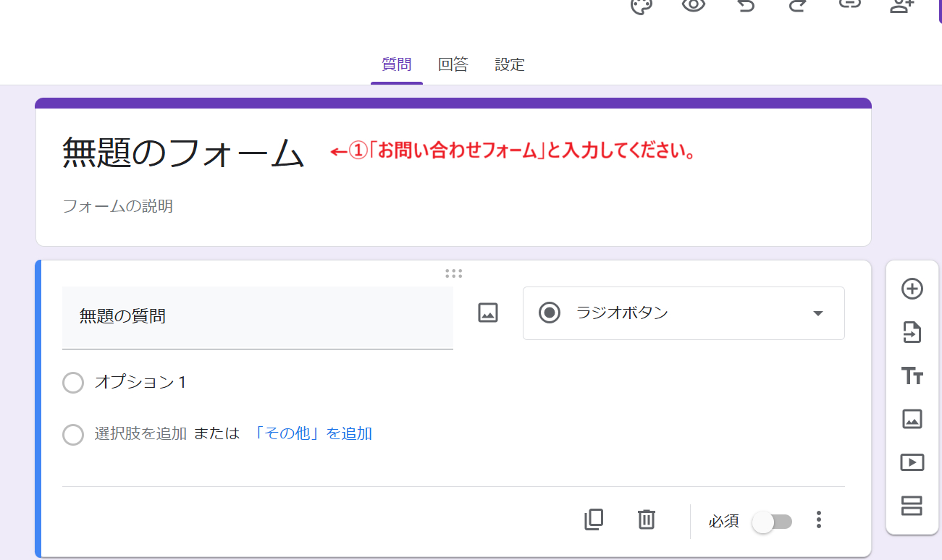Redo the last undone action

pos(796,5)
